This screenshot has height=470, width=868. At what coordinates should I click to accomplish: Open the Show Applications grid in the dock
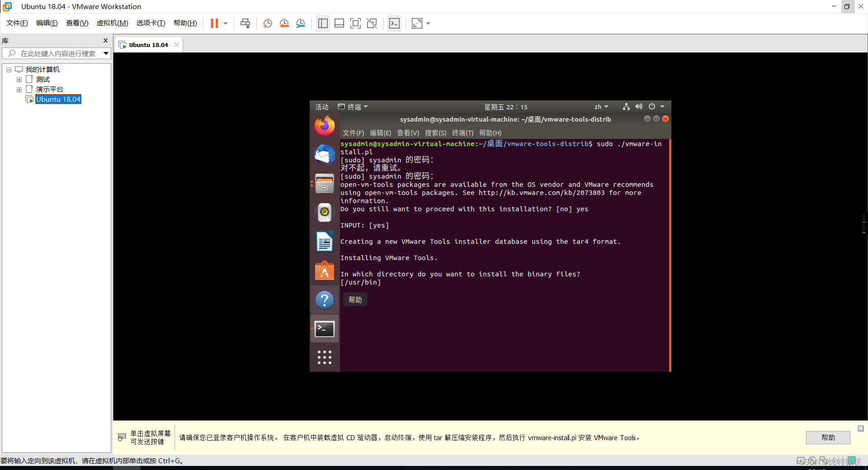[x=324, y=357]
